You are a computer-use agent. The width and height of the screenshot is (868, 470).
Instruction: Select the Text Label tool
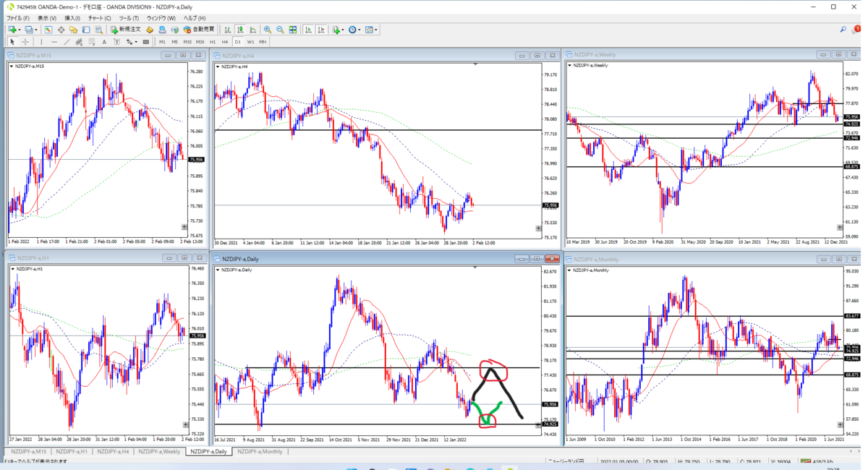click(x=116, y=42)
